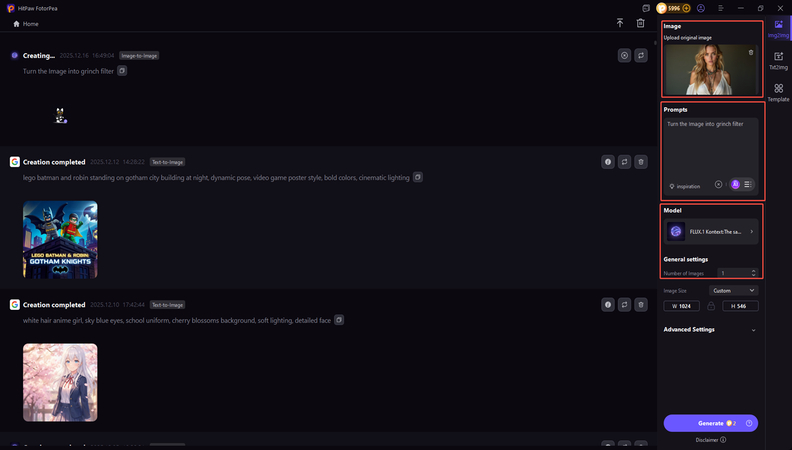Clear all history with top trash icon
Viewport: 792px width, 450px height.
640,23
